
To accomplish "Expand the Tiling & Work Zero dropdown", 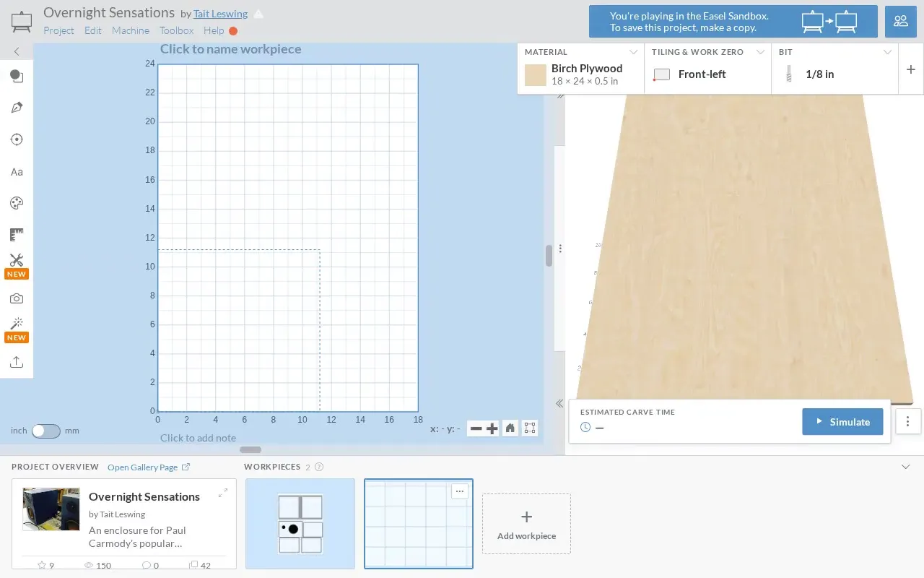I will pos(760,52).
